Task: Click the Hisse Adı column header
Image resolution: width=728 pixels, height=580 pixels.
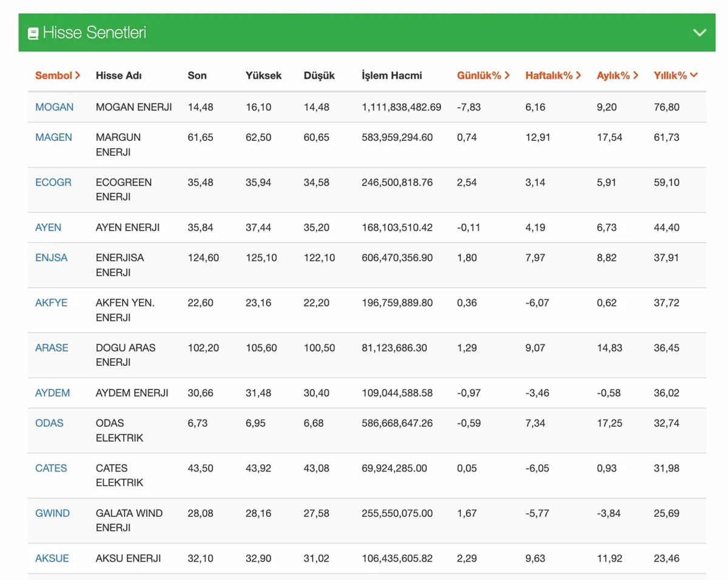Action: coord(119,76)
